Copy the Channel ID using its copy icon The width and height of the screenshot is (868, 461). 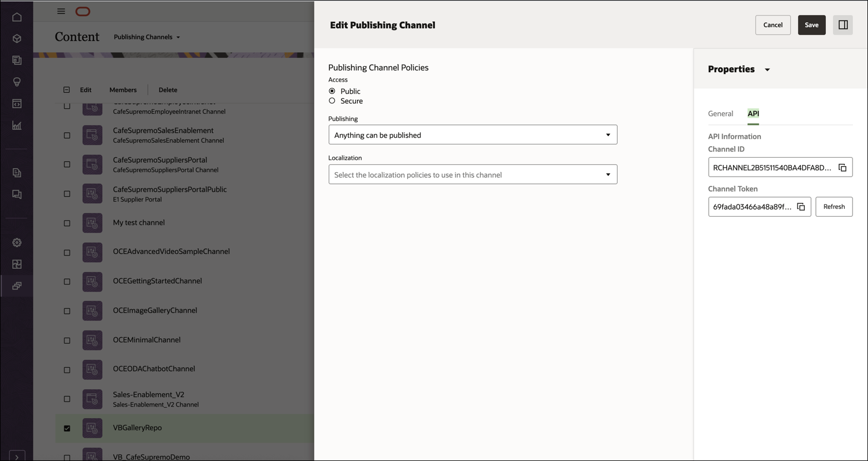843,167
